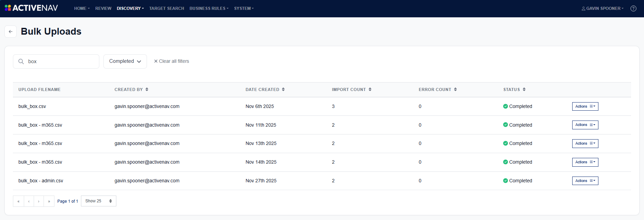644x220 pixels.
Task: Click 'bulk_box - m365.csv' in Nov 13th row
Action: [40, 143]
